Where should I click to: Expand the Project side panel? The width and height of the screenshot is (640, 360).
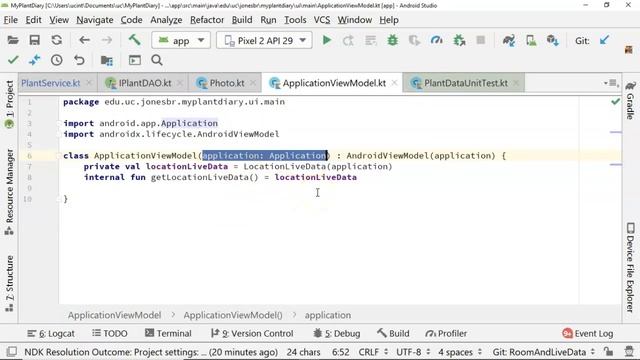(9, 104)
